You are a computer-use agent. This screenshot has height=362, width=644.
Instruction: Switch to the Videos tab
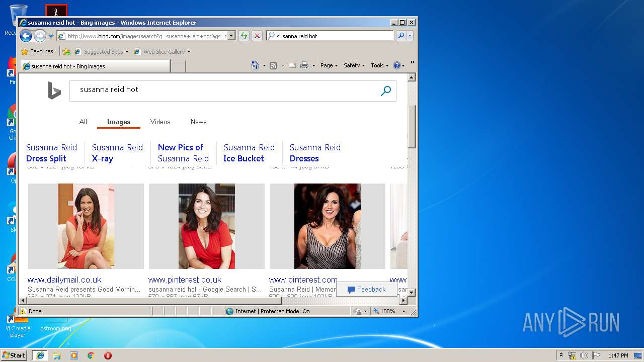(160, 122)
